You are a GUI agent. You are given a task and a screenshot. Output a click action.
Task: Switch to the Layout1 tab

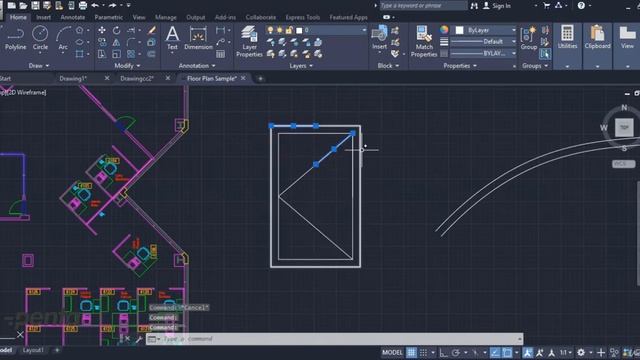click(33, 350)
